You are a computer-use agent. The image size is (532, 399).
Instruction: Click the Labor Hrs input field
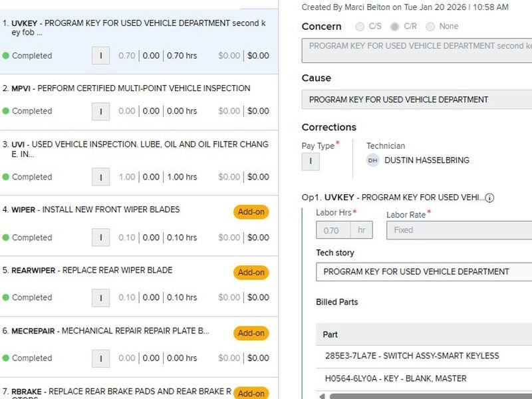tap(335, 230)
